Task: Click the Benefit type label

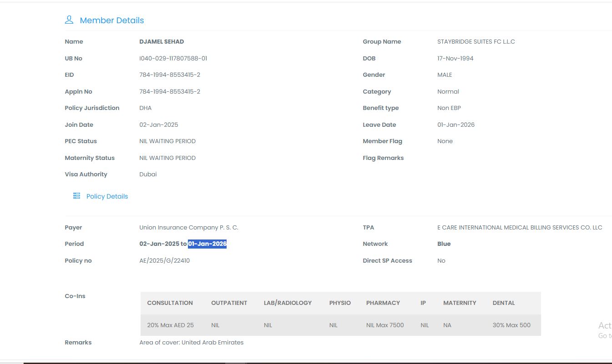Action: click(381, 108)
